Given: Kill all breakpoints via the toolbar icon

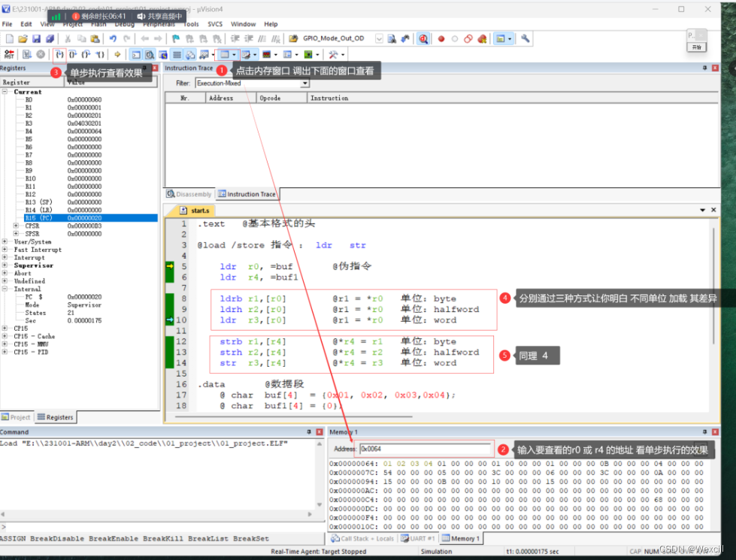Looking at the screenshot, I should [x=483, y=37].
